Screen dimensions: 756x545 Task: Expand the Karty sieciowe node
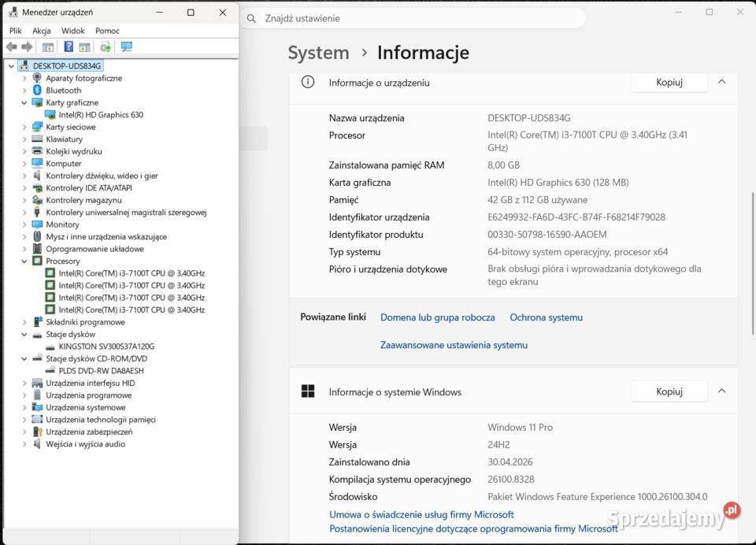[x=24, y=127]
